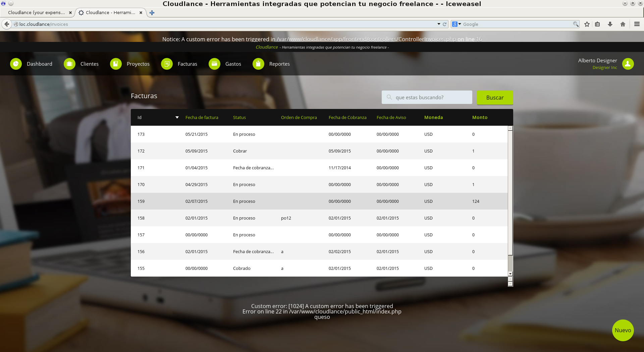644x352 pixels.
Task: Open URL bar history dropdown arrow
Action: tap(439, 24)
